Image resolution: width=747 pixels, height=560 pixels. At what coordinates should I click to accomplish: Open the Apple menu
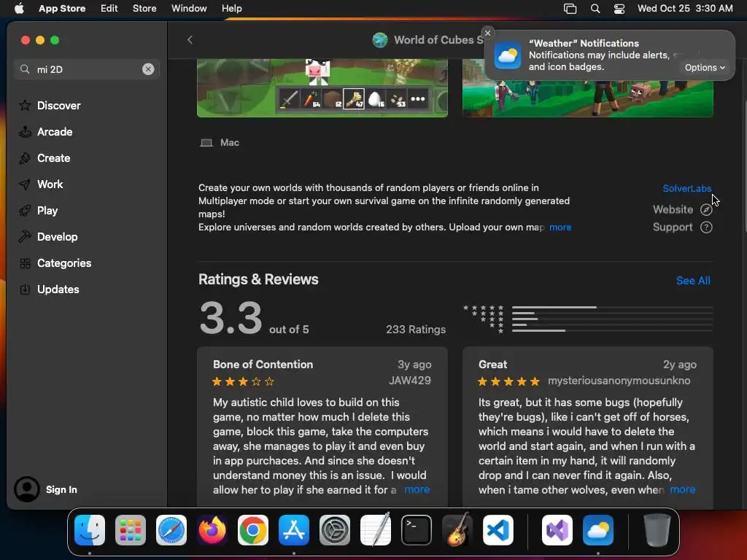point(19,9)
